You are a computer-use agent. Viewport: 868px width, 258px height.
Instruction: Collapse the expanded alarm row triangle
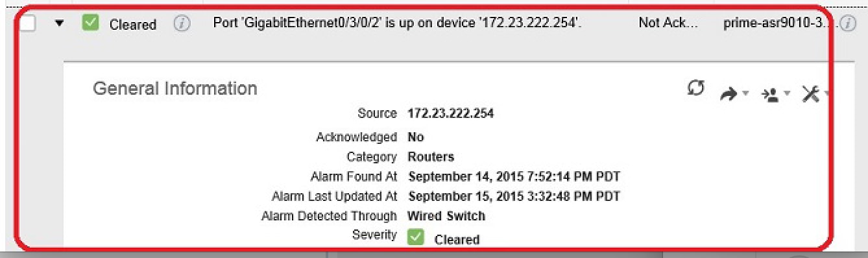(60, 23)
